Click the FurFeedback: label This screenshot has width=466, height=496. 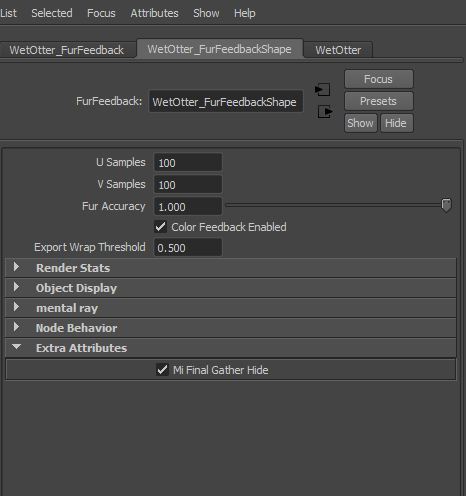(109, 101)
